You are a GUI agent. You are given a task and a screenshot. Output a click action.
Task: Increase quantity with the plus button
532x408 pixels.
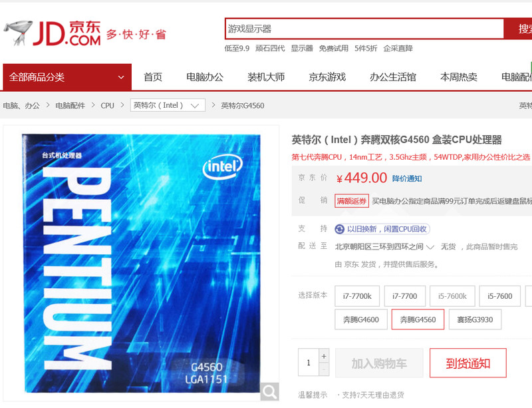(x=324, y=356)
